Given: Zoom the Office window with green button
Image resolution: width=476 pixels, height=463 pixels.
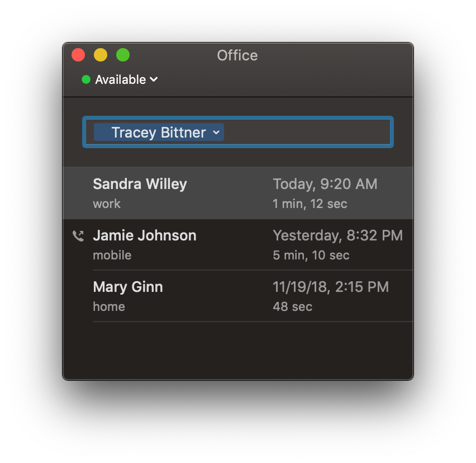Looking at the screenshot, I should coord(123,55).
